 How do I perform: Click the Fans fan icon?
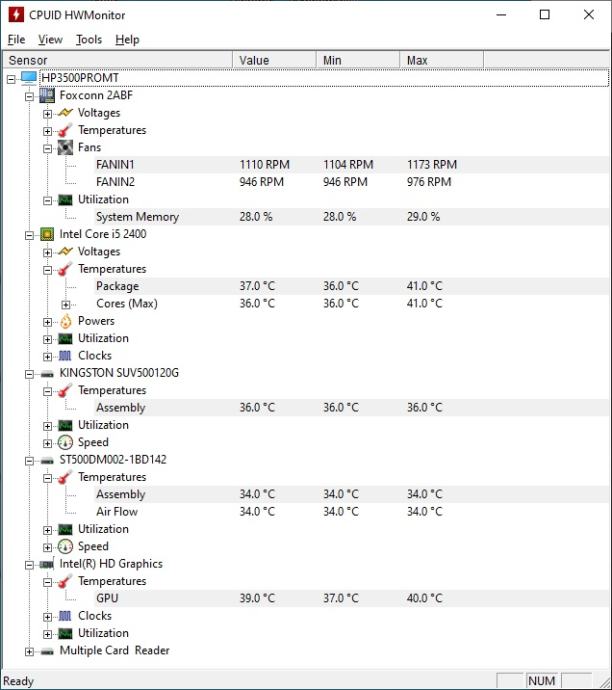pos(65,147)
